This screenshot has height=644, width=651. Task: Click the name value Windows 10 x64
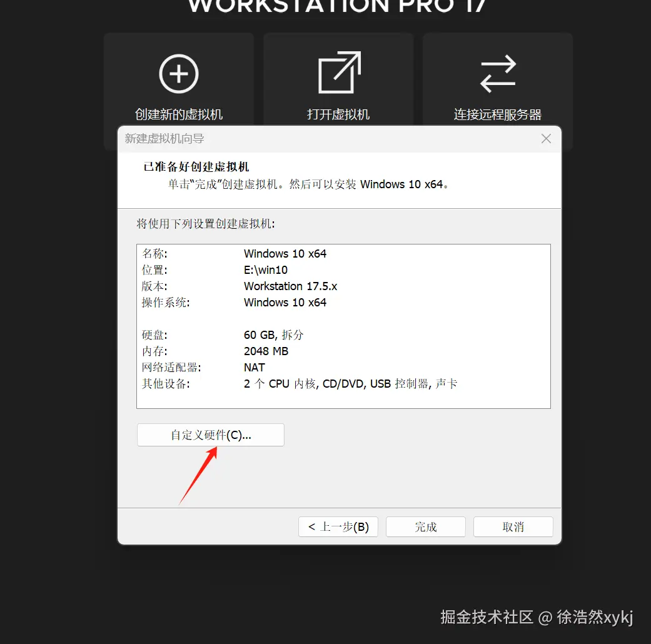(285, 254)
